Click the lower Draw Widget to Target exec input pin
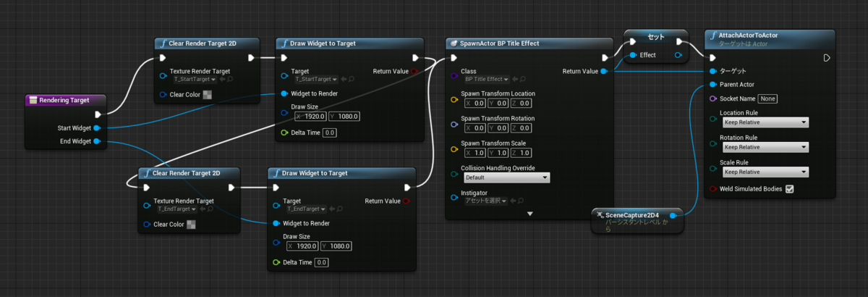Image resolution: width=868 pixels, height=297 pixels. pyautogui.click(x=276, y=187)
